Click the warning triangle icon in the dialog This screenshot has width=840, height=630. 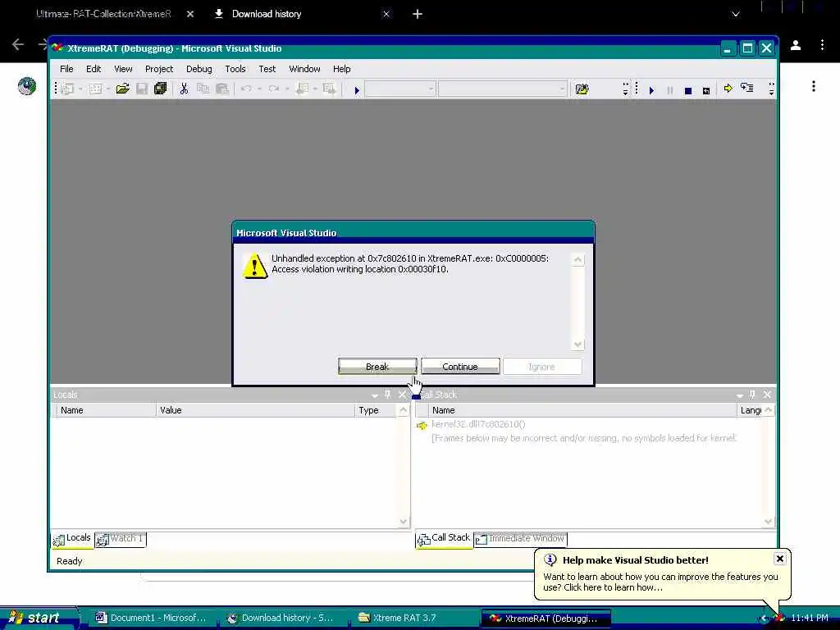pyautogui.click(x=255, y=266)
